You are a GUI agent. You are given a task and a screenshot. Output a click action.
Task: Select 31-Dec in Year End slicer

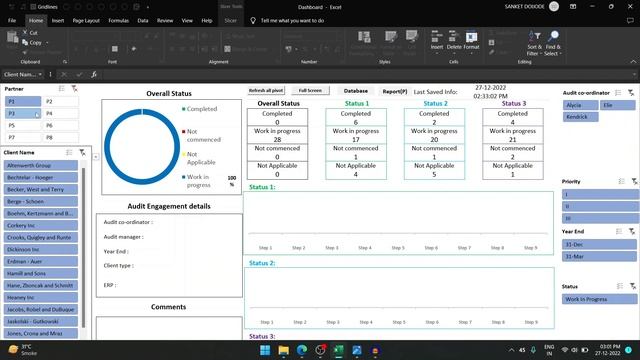click(x=599, y=244)
